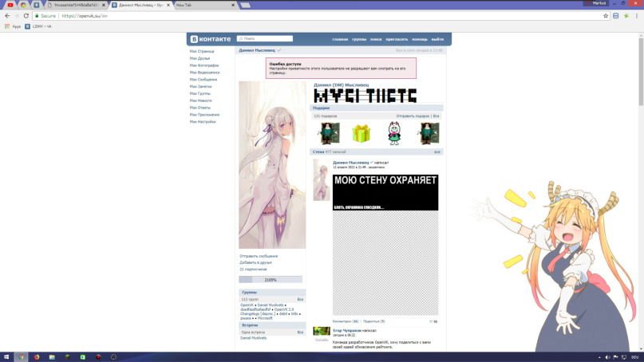Open Мои Ответы in sidebar
This screenshot has height=362, width=644.
coord(200,108)
